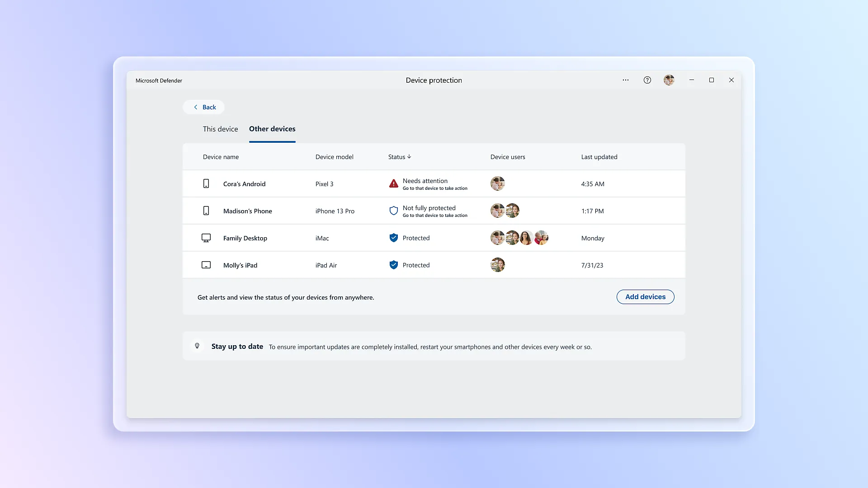868x488 pixels.
Task: Go back using the Back button
Action: pyautogui.click(x=204, y=107)
